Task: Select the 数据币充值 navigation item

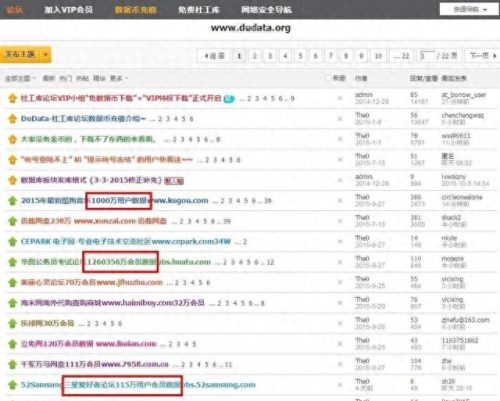Action: (x=136, y=10)
